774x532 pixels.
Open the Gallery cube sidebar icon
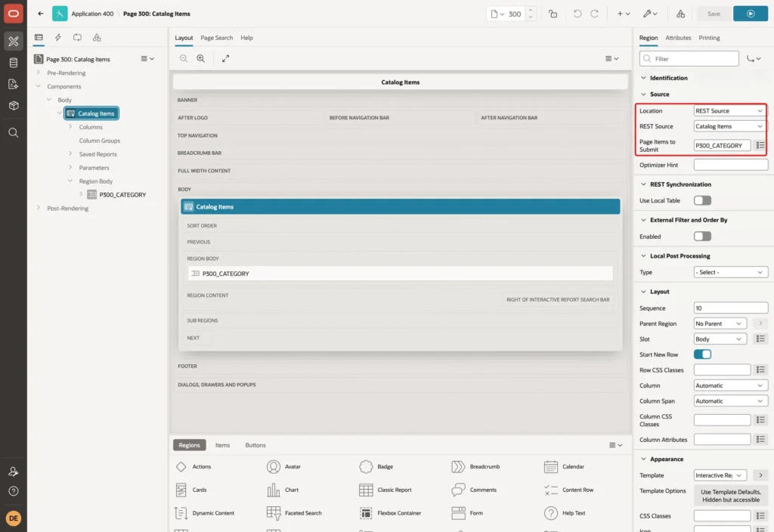tap(14, 105)
